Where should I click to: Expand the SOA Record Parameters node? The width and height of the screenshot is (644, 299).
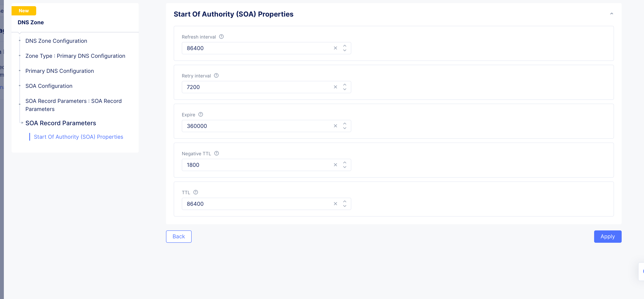pyautogui.click(x=22, y=123)
